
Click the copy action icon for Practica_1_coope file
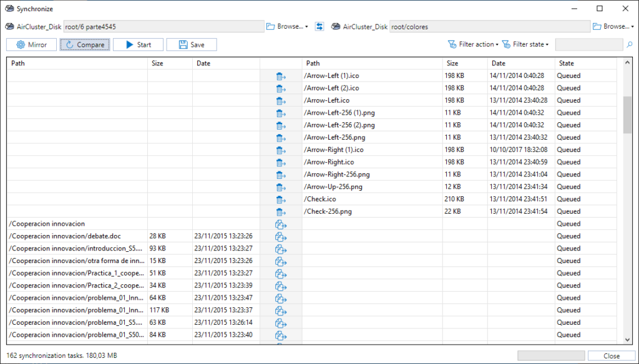281,274
